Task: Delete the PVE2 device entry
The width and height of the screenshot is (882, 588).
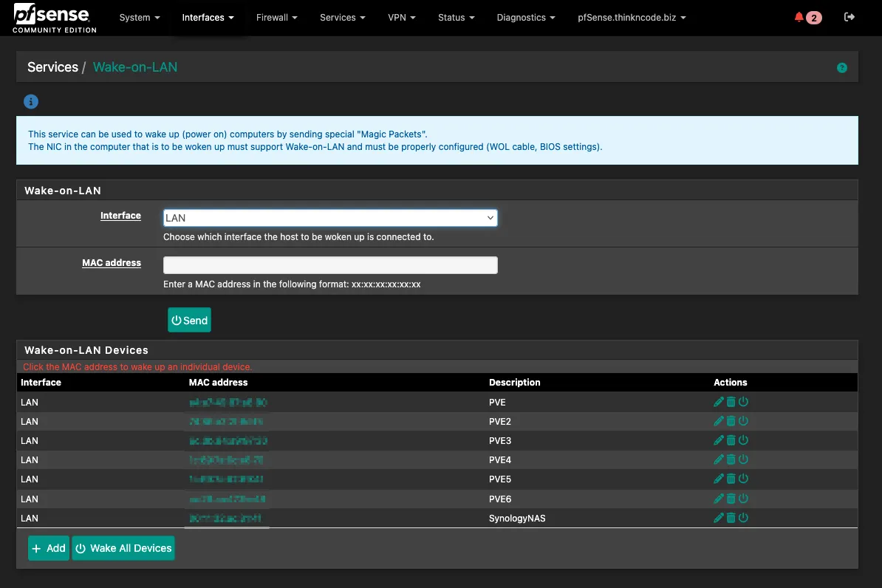Action: point(731,421)
